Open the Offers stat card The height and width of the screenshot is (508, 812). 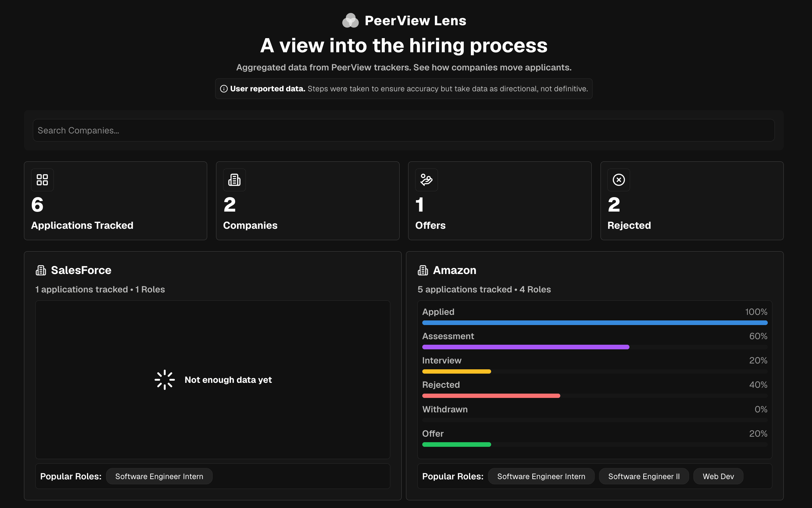click(x=500, y=201)
